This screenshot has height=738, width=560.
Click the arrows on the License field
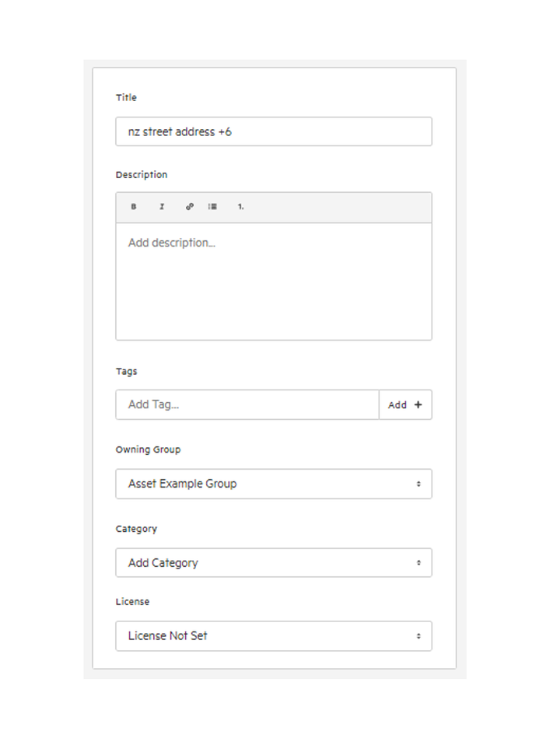click(418, 636)
